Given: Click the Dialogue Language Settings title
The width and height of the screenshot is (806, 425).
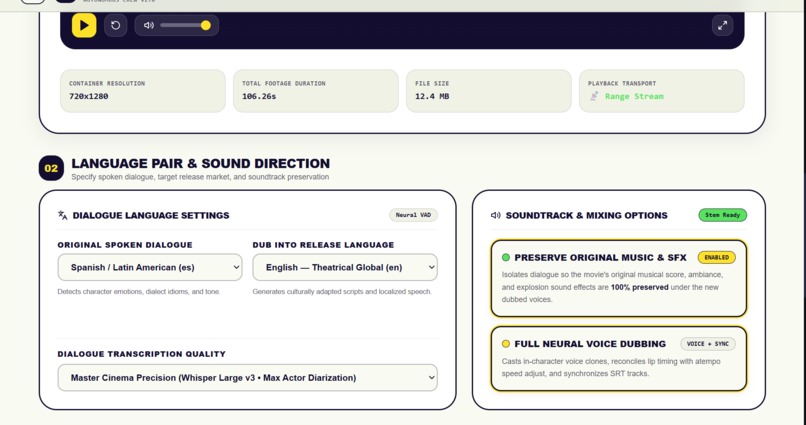Looking at the screenshot, I should [151, 215].
